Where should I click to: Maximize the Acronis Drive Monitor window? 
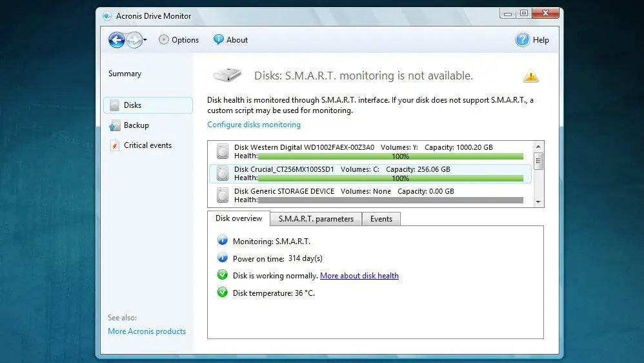click(524, 14)
